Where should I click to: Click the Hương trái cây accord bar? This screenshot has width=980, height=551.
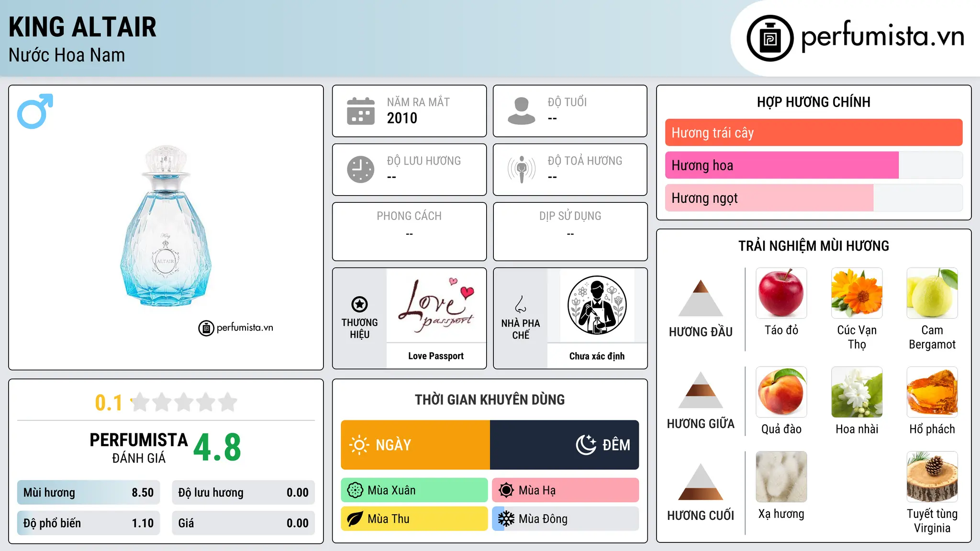coord(813,132)
